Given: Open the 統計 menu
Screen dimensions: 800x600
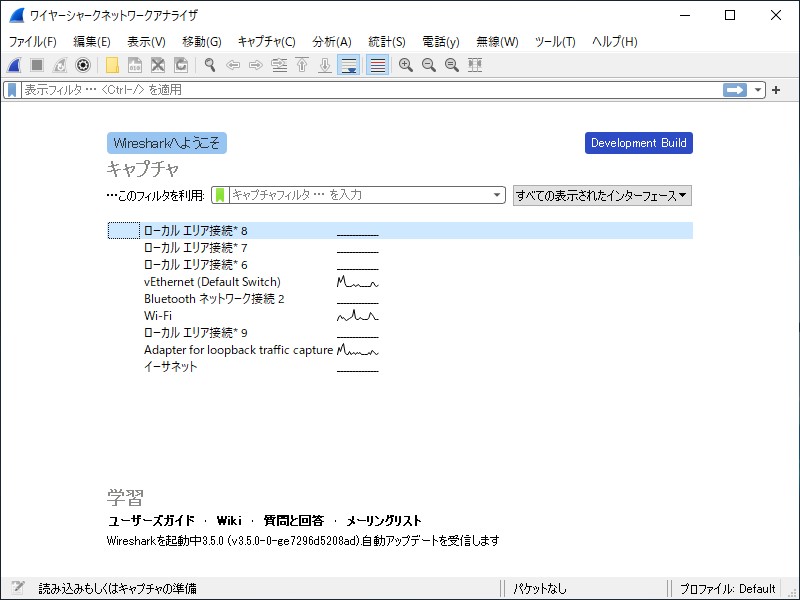Looking at the screenshot, I should pyautogui.click(x=387, y=41).
